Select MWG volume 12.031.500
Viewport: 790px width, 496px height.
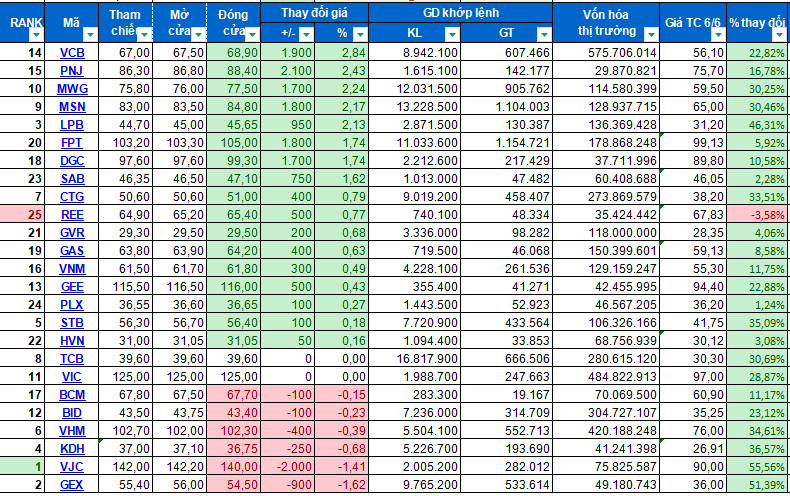(415, 89)
